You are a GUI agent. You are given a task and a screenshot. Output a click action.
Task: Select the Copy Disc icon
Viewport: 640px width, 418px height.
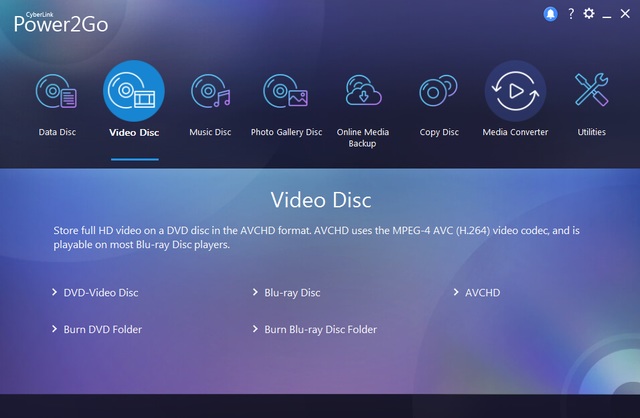439,91
